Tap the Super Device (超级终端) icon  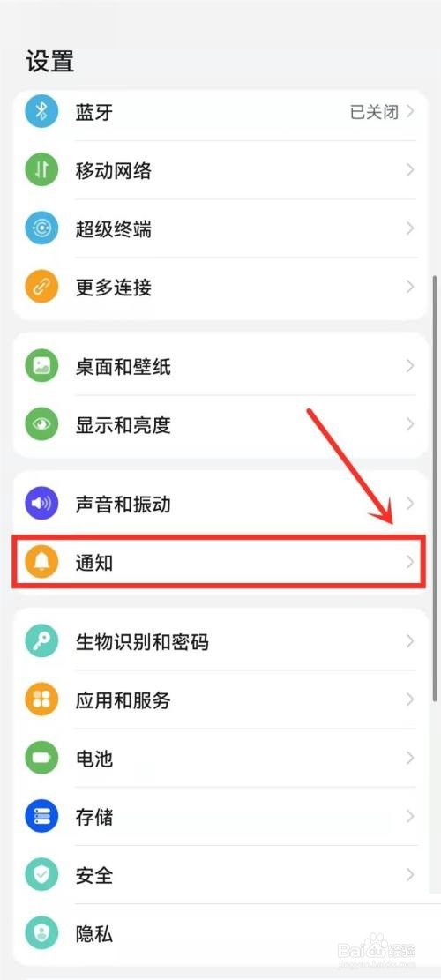[x=41, y=228]
